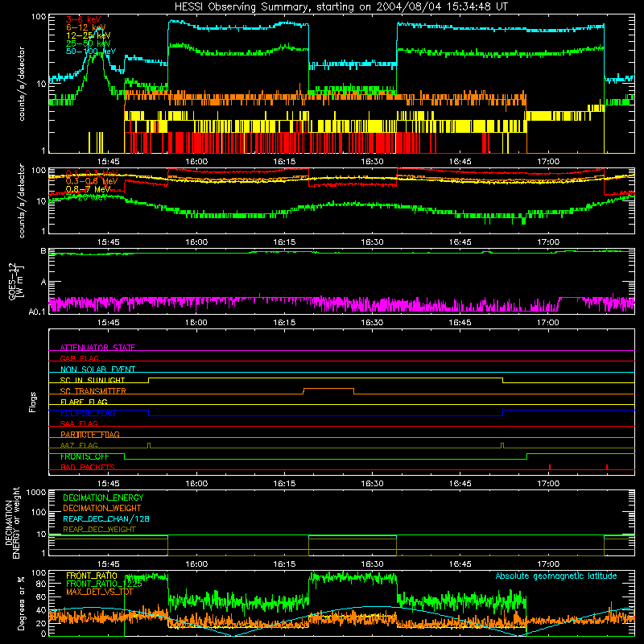Click the vertical 'Flags' axis label
This screenshot has height=644, width=644.
(x=33, y=402)
